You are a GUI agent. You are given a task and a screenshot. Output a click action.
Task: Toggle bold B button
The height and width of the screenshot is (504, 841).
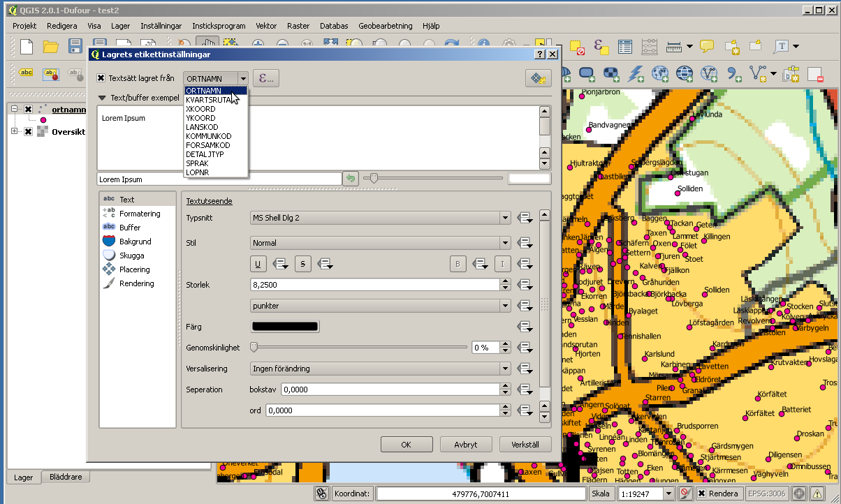pyautogui.click(x=458, y=264)
